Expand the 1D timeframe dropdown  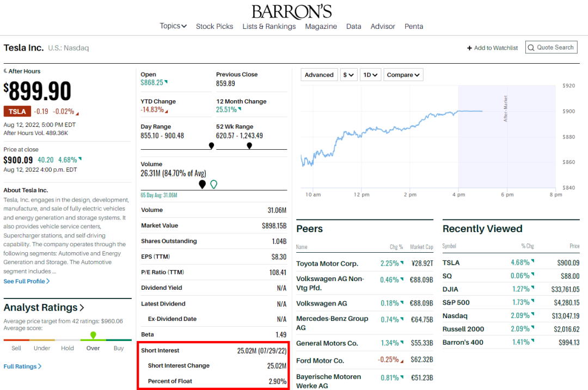point(370,75)
